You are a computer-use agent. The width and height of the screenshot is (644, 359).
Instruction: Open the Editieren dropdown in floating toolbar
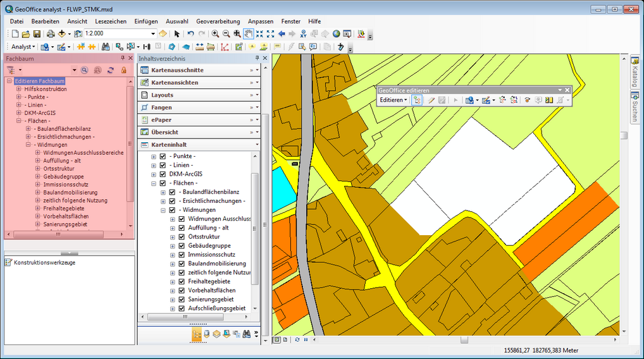[393, 100]
